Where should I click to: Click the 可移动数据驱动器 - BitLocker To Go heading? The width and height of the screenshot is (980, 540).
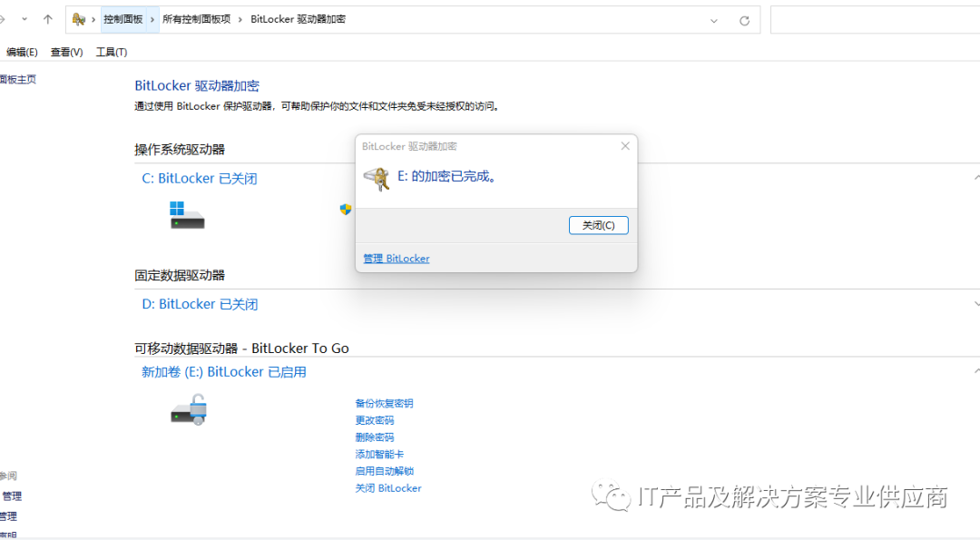[241, 349]
